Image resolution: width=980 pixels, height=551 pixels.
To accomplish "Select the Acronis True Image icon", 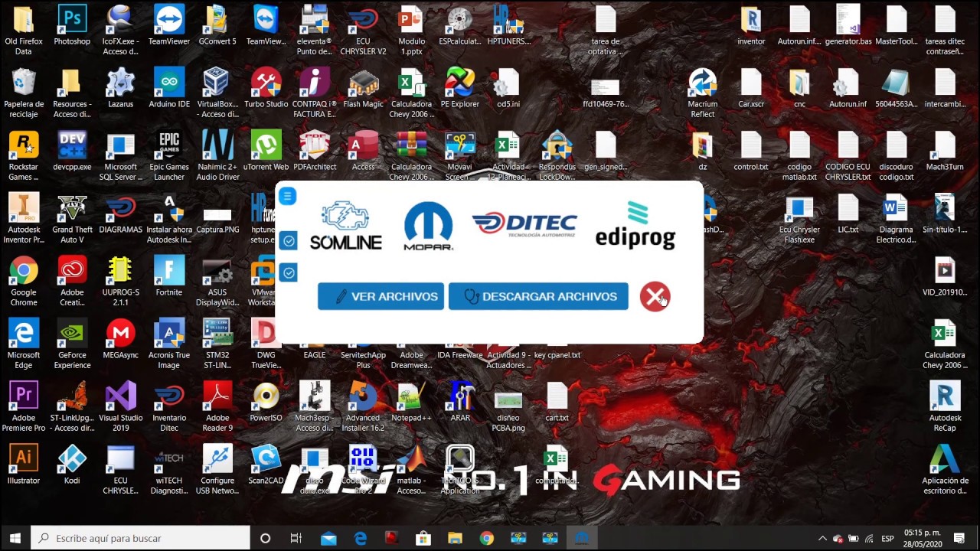I will [169, 344].
